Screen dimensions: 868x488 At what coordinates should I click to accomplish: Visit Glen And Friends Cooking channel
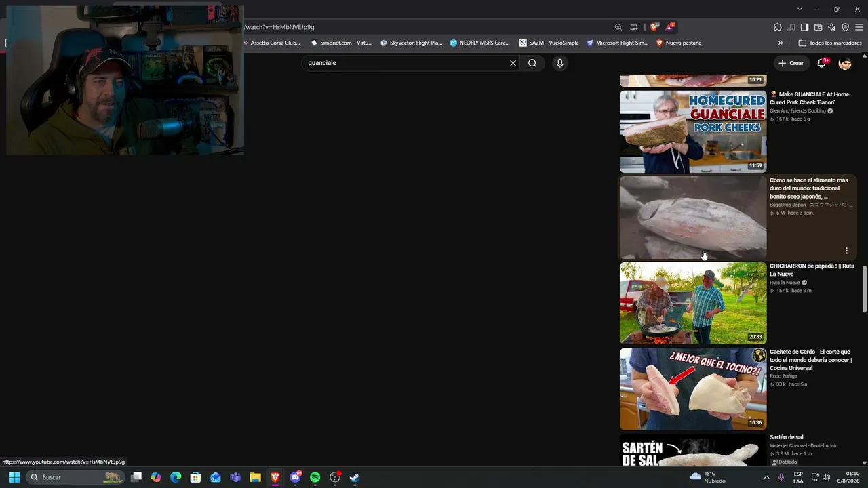[798, 111]
